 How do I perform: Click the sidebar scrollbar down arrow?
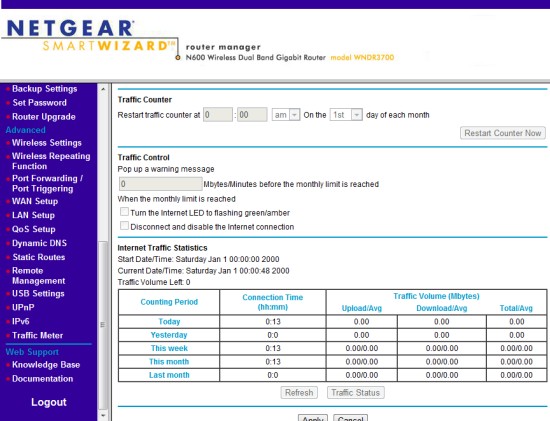[103, 416]
